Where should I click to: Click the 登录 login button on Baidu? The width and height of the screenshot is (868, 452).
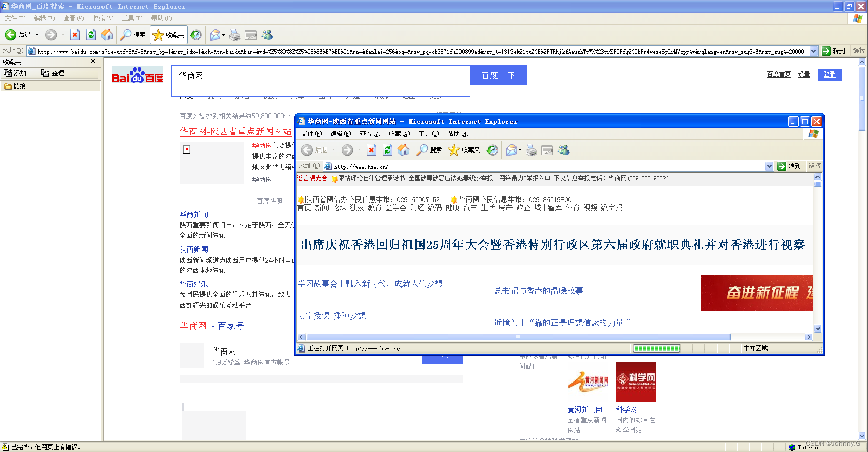coord(829,74)
